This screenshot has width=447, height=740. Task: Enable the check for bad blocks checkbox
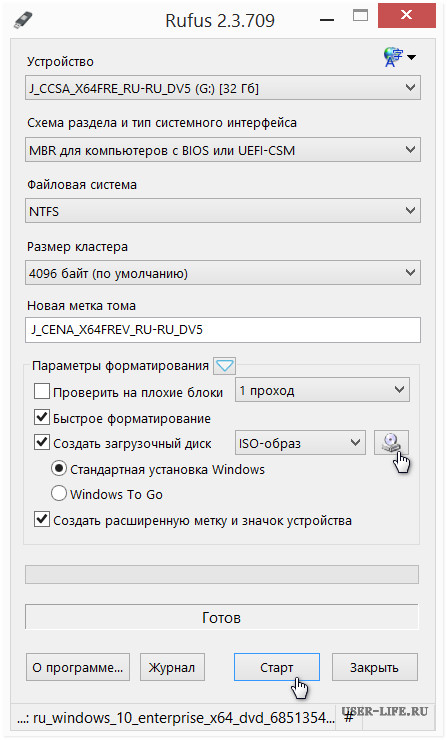(x=42, y=391)
